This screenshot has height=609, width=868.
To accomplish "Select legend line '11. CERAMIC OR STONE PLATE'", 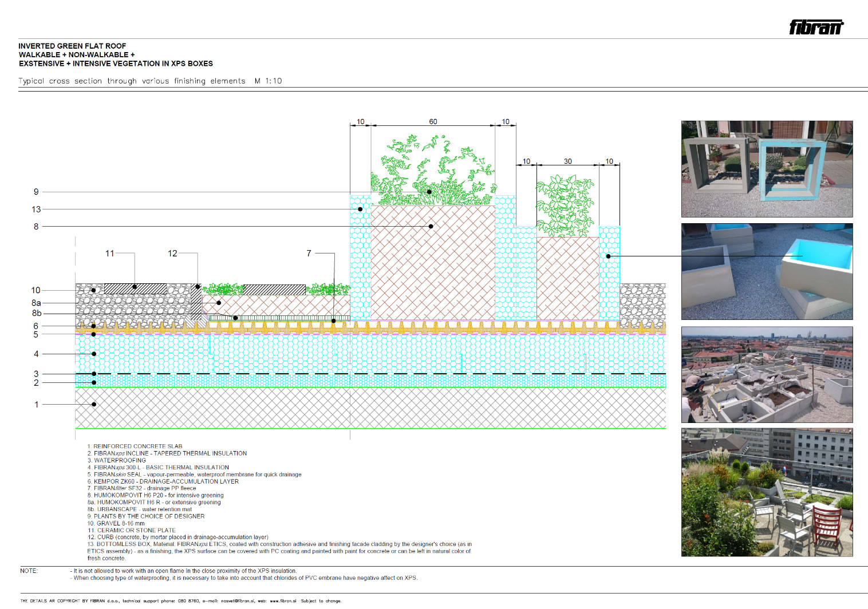I will [x=132, y=530].
